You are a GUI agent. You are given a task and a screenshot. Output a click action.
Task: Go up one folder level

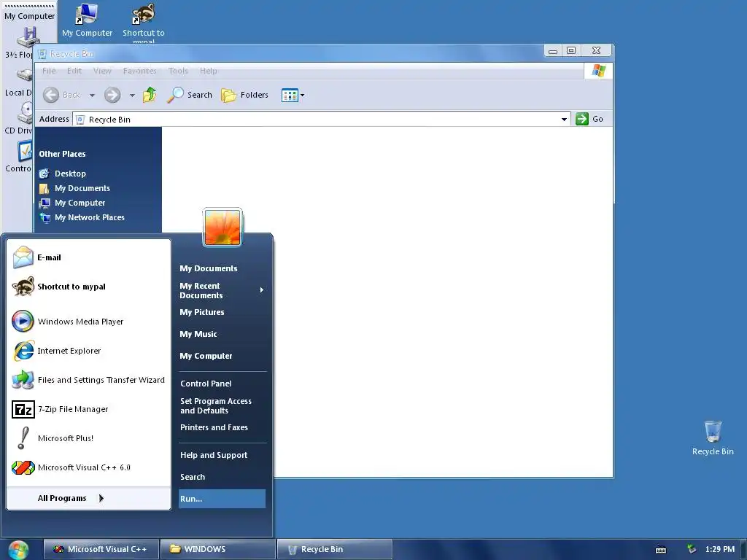pos(150,95)
